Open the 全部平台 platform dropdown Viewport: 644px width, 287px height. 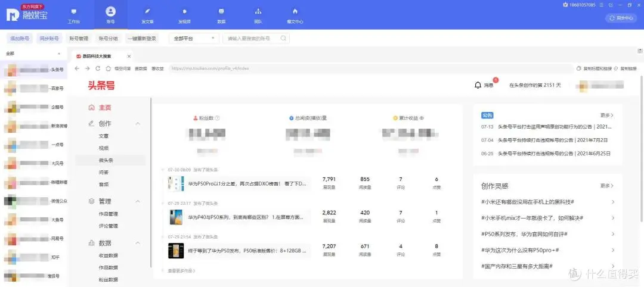coord(194,38)
